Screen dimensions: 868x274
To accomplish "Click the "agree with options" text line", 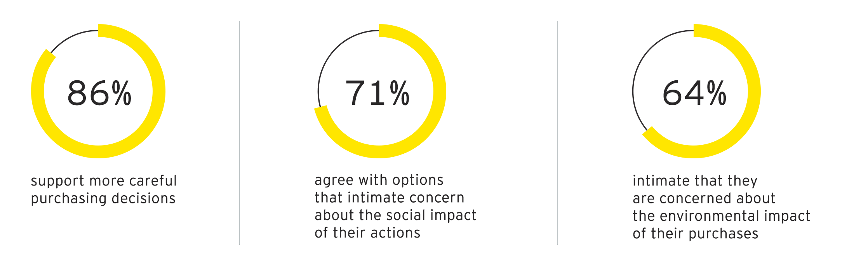I will tap(379, 180).
